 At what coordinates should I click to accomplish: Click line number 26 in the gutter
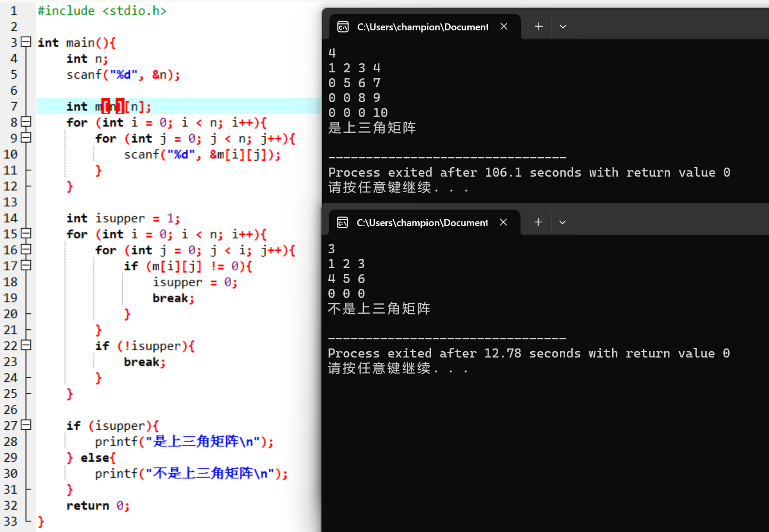tap(11, 410)
